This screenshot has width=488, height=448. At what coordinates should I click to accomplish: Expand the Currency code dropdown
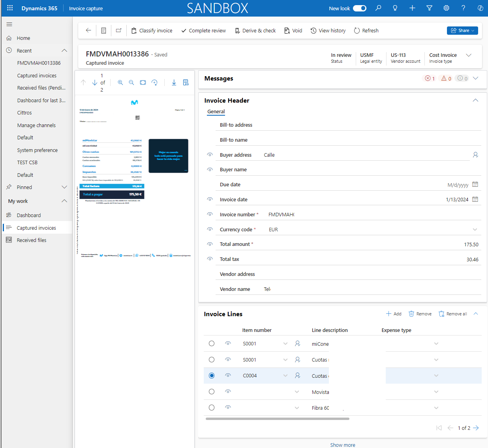[x=475, y=229]
